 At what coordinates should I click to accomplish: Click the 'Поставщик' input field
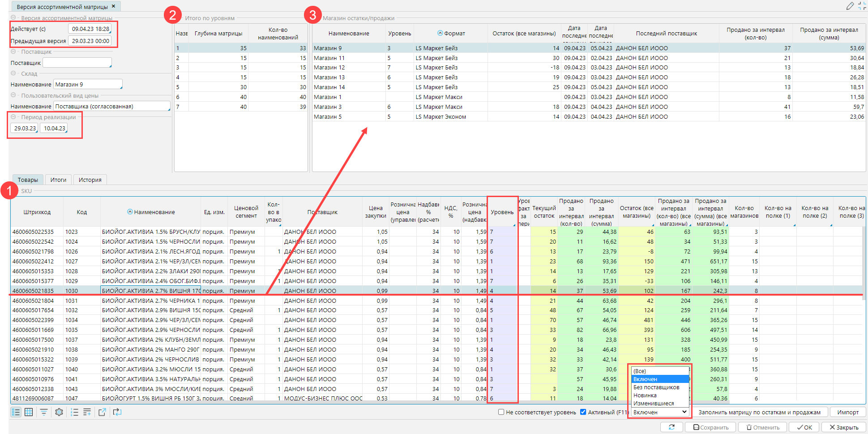click(x=77, y=63)
